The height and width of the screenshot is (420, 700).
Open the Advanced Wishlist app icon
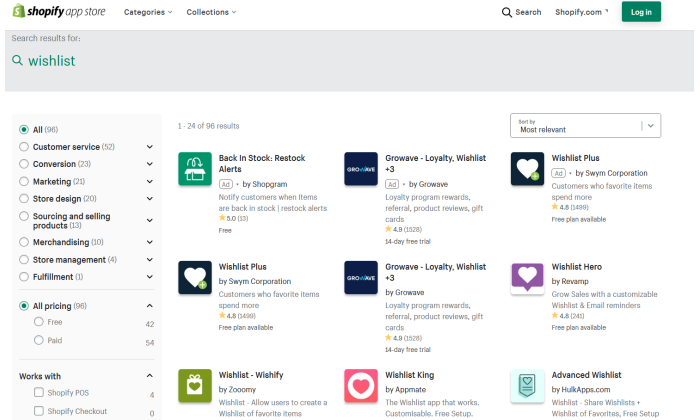point(527,386)
